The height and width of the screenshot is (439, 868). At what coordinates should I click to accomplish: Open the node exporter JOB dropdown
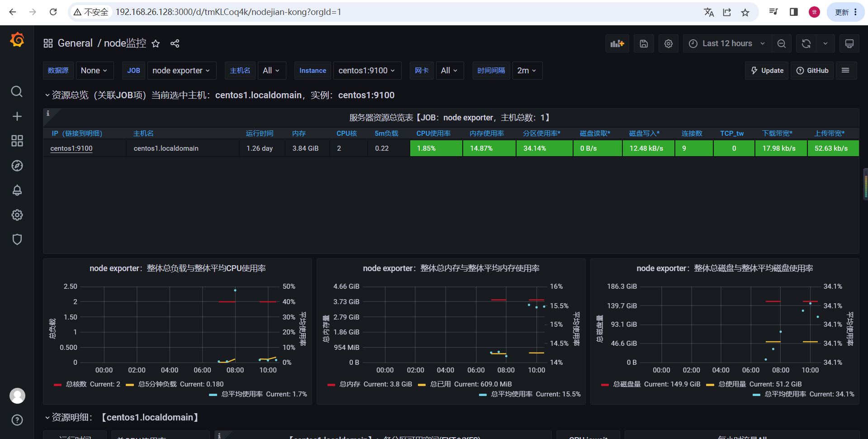(181, 70)
